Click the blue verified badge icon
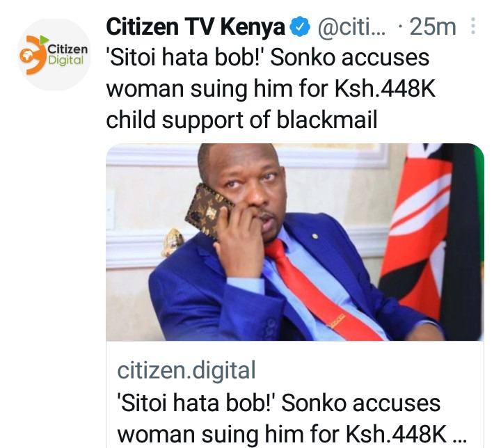501x448 pixels. [x=300, y=27]
